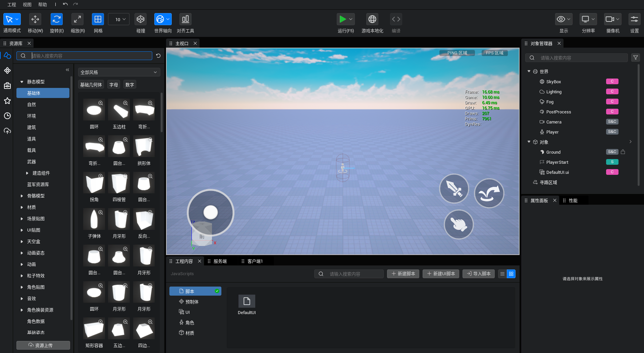Click the virtual joystick knob
The width and height of the screenshot is (644, 353).
[211, 212]
